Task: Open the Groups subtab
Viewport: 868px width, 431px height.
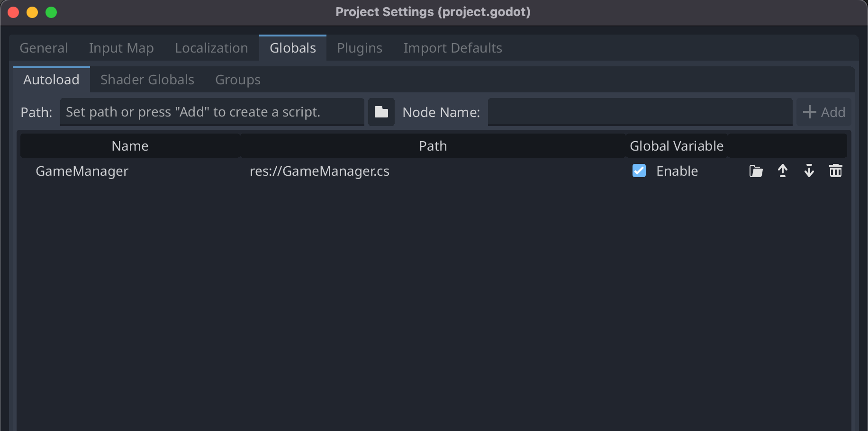Action: [x=237, y=79]
